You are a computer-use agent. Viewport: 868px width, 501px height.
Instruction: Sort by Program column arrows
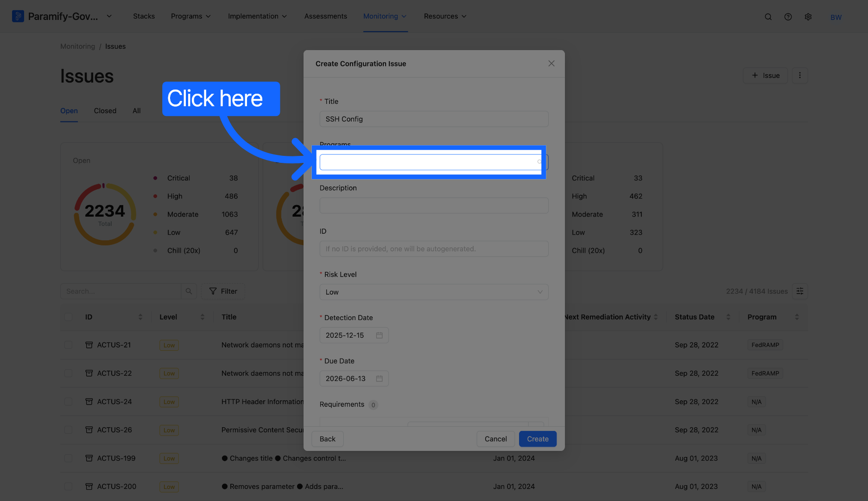pyautogui.click(x=797, y=317)
